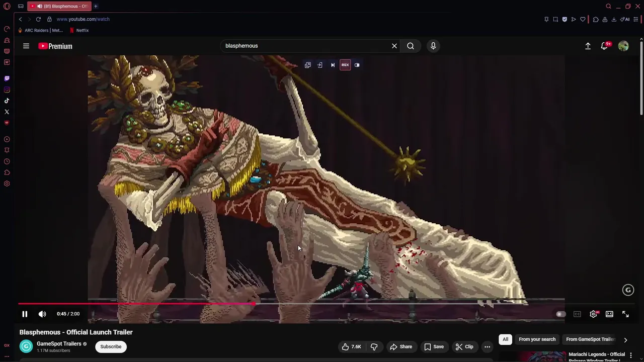Open the Easy Setup sliders icon
This screenshot has width=644, height=362.
tap(636, 19)
